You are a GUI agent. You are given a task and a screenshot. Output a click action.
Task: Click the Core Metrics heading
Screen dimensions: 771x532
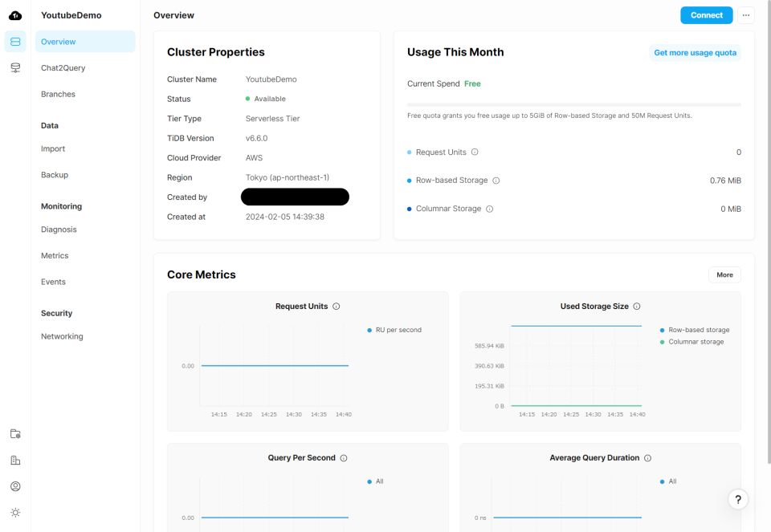201,274
